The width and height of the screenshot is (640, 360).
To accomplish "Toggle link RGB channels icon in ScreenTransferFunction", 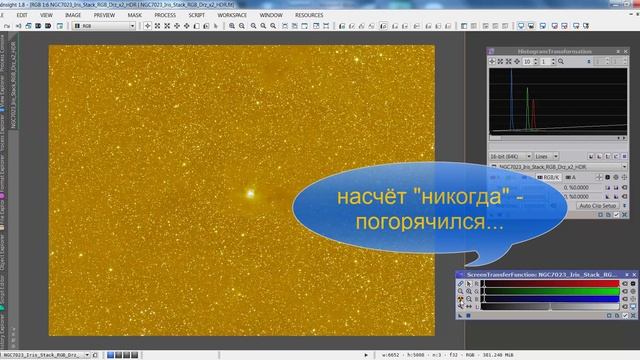I will (x=460, y=283).
